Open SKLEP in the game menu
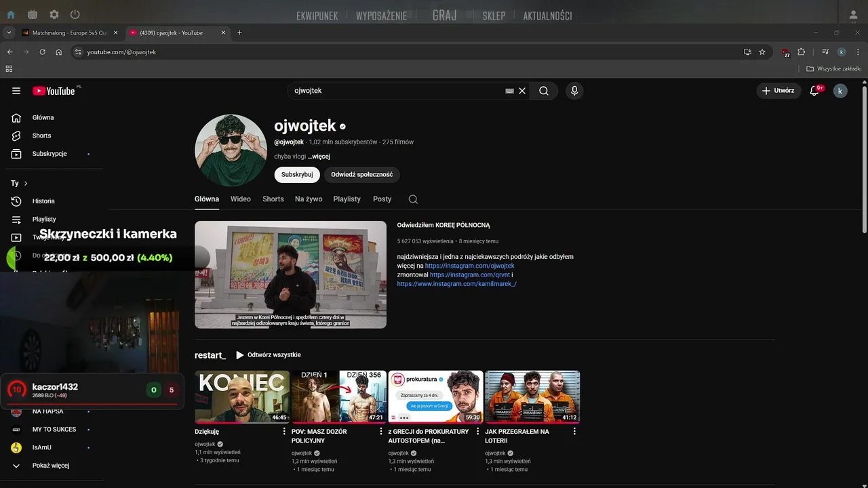 tap(494, 16)
